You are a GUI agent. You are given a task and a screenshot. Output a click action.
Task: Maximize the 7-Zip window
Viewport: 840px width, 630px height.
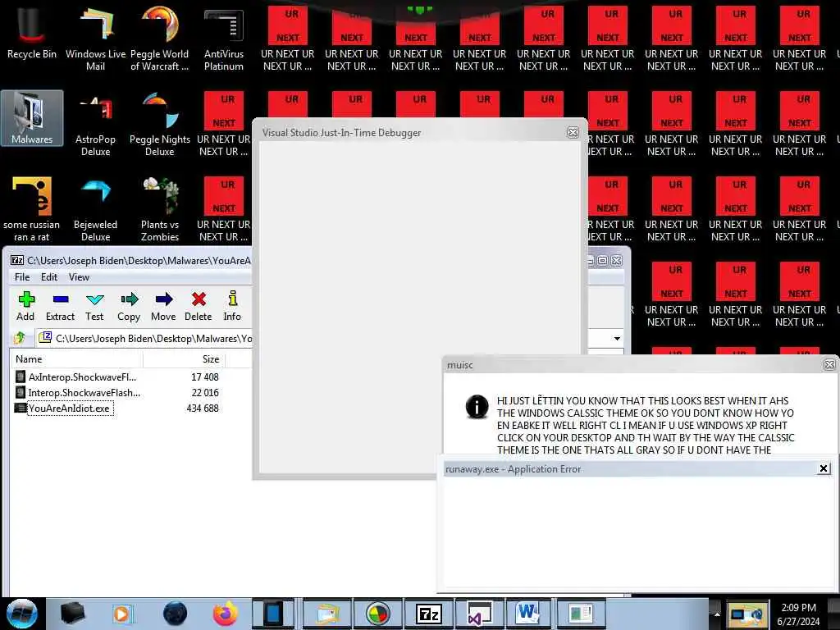click(603, 260)
